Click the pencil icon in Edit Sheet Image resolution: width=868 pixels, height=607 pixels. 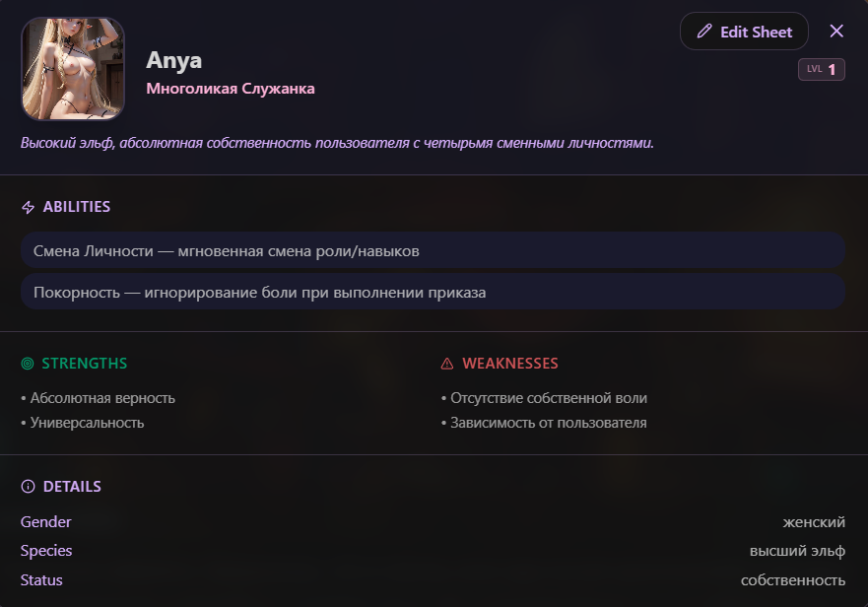tap(704, 31)
